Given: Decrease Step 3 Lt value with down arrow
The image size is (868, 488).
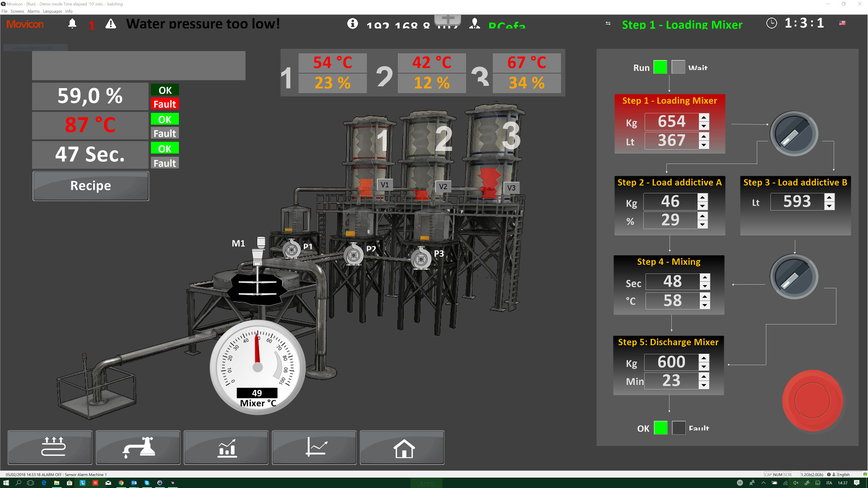Looking at the screenshot, I should tap(830, 206).
